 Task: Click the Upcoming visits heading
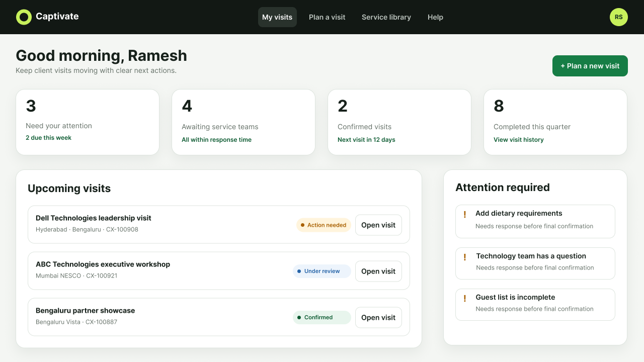pos(69,189)
